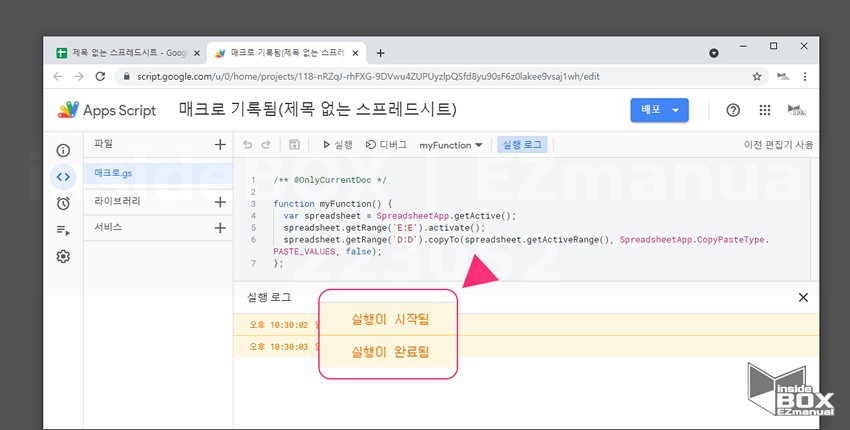
Task: Click 이전 편집기 사용 legacy editor link
Action: [778, 145]
